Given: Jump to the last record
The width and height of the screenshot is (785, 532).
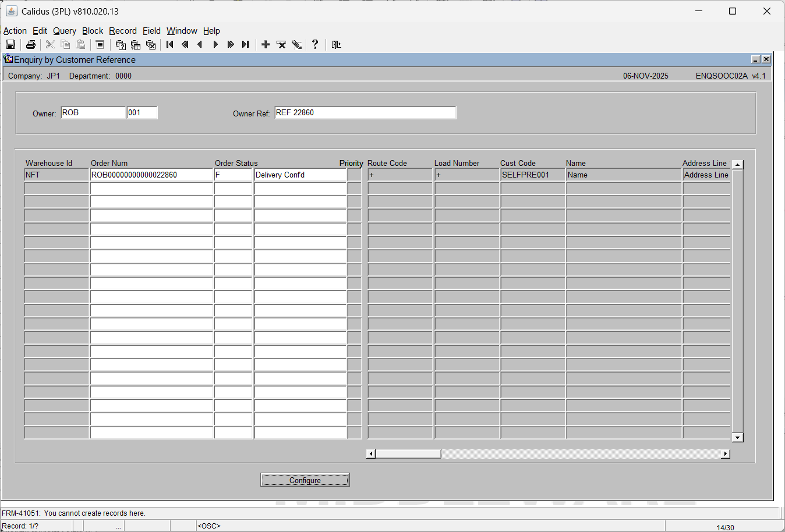Looking at the screenshot, I should (x=246, y=45).
